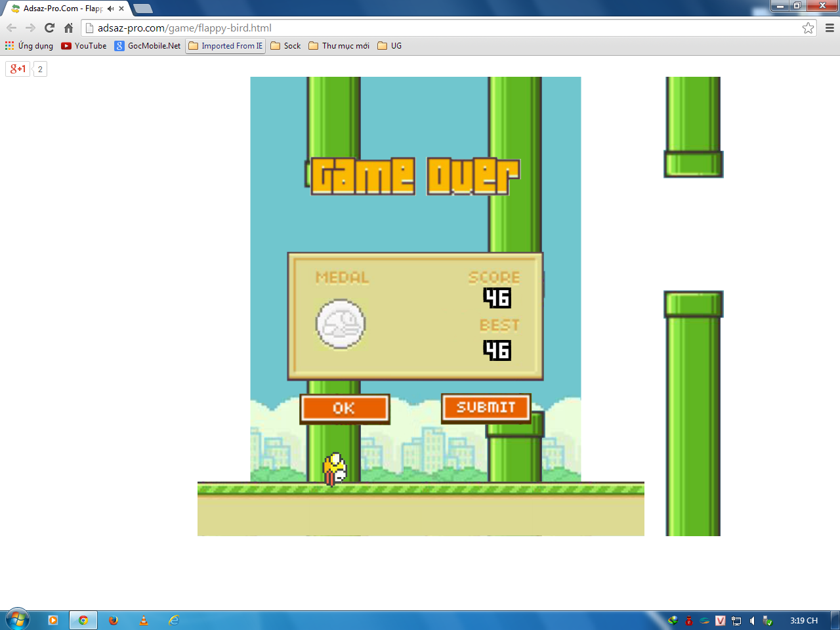
Task: Click the Show Desktop strip
Action: click(x=835, y=620)
